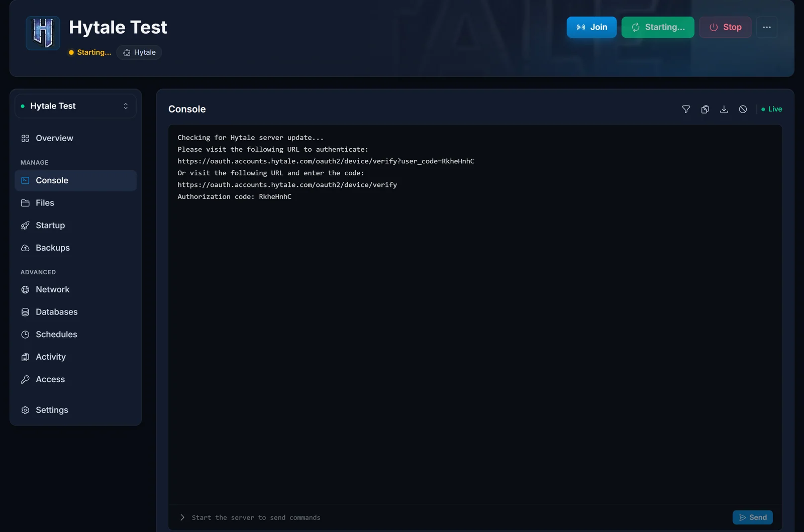Copy console output with the clipboard icon
Image resolution: width=804 pixels, height=532 pixels.
(705, 109)
